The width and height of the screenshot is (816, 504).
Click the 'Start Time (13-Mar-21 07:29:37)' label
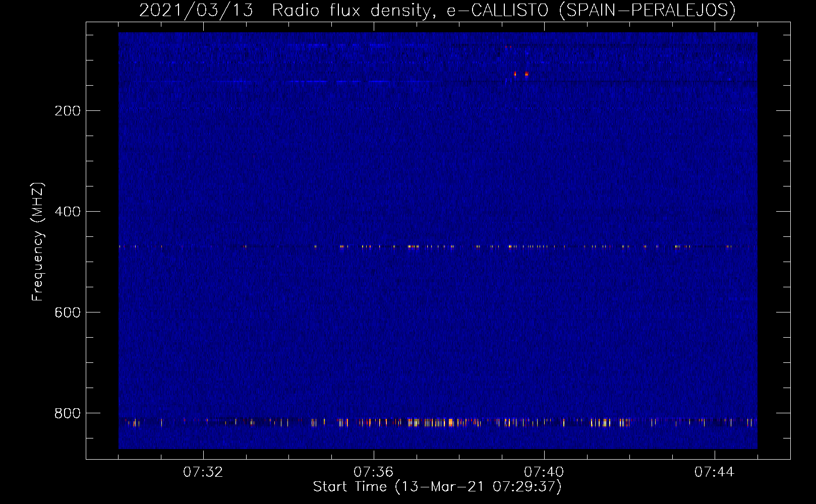point(437,487)
